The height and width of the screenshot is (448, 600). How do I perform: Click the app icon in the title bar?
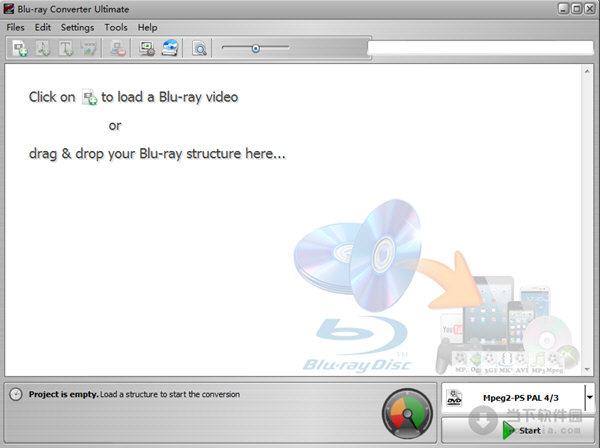pyautogui.click(x=9, y=9)
